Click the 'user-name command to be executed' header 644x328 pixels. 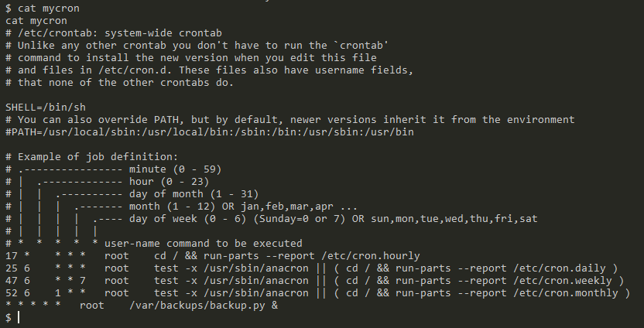(204, 244)
